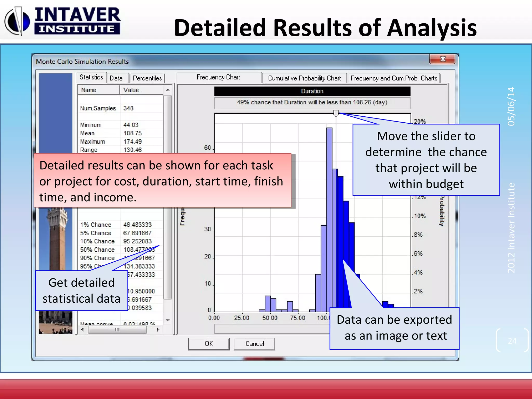Click the Duration chart title bar

click(312, 91)
